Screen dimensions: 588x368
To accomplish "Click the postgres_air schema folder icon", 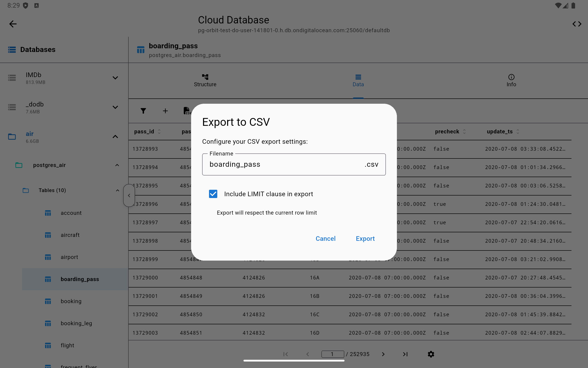I will (x=19, y=165).
